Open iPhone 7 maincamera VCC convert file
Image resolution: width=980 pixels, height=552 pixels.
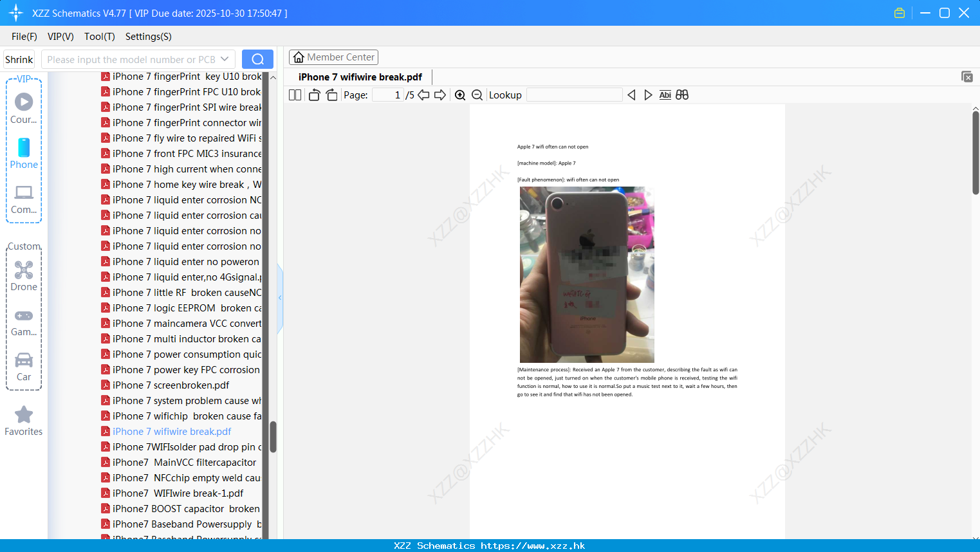point(181,324)
